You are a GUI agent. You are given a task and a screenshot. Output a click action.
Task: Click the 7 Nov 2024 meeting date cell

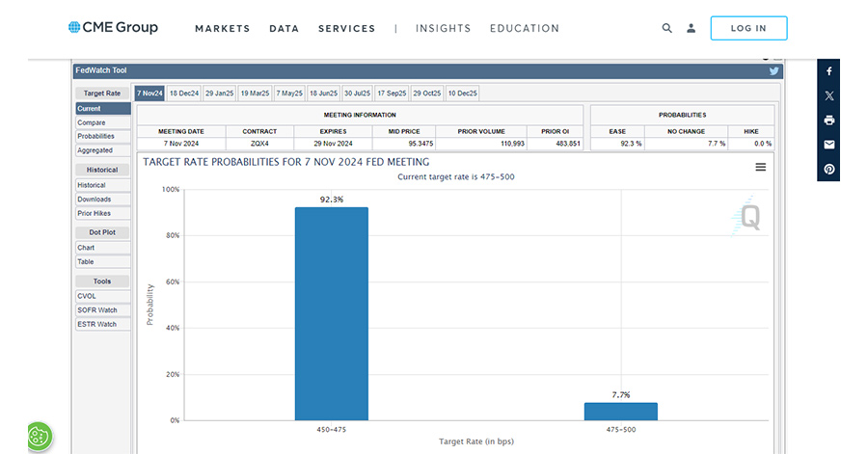coord(181,144)
